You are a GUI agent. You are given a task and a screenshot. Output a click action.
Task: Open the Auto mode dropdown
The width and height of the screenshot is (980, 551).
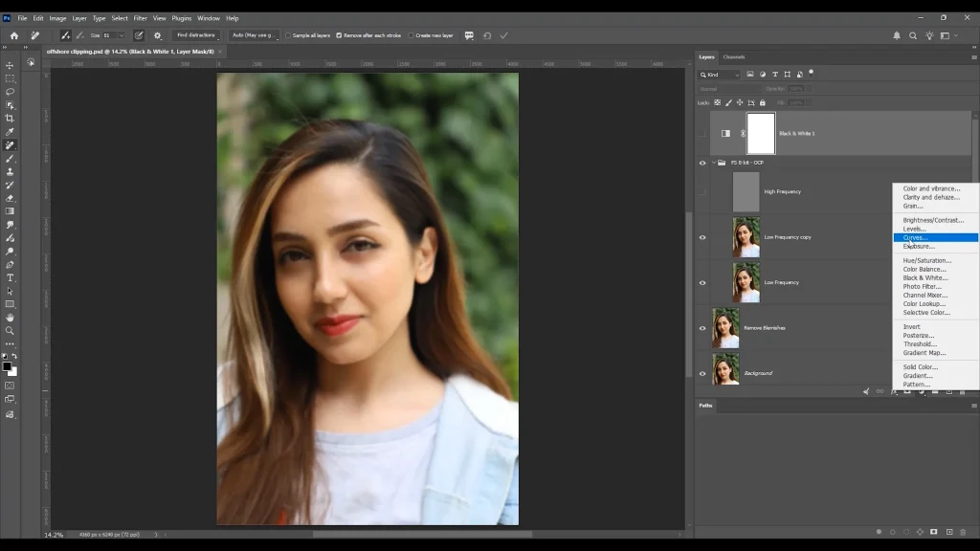coord(255,35)
